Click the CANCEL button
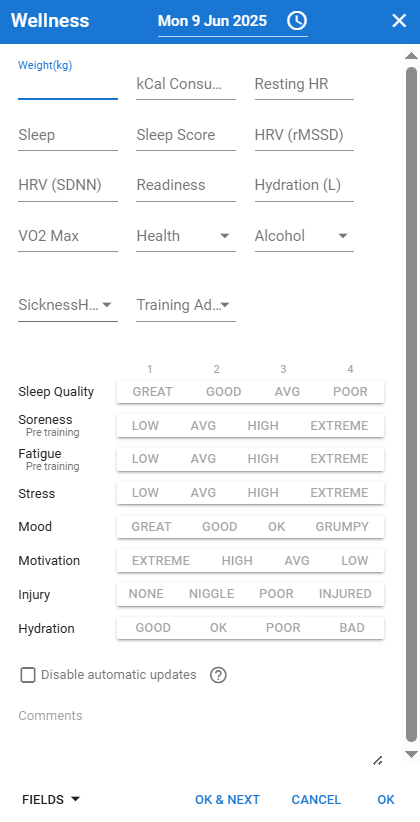The image size is (420, 822). click(x=316, y=799)
